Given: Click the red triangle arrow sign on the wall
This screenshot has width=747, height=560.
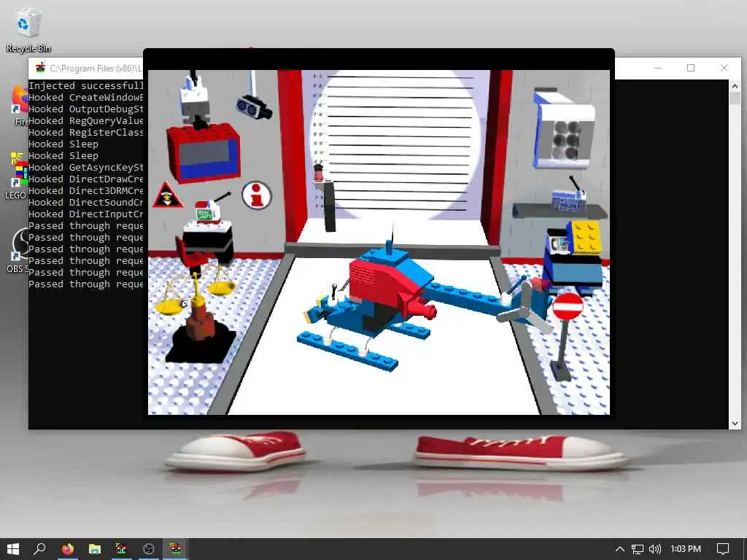Looking at the screenshot, I should point(167,195).
